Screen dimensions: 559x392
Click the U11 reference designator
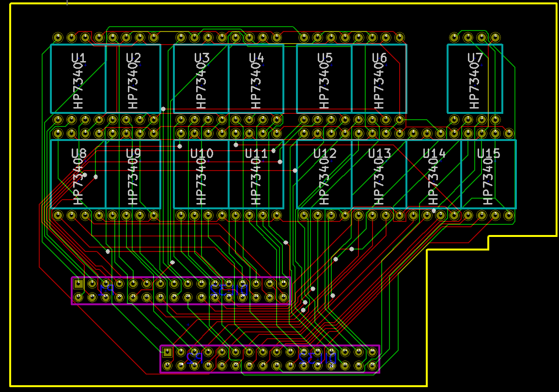tap(256, 154)
